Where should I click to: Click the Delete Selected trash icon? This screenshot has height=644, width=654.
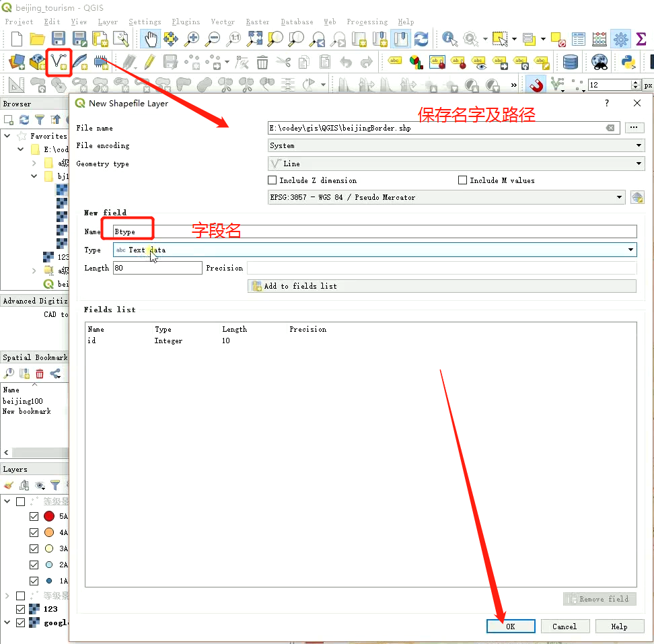[x=262, y=62]
